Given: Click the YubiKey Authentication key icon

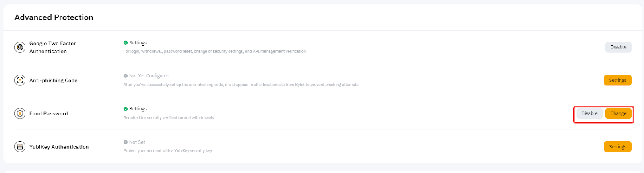Looking at the screenshot, I should click(x=20, y=147).
